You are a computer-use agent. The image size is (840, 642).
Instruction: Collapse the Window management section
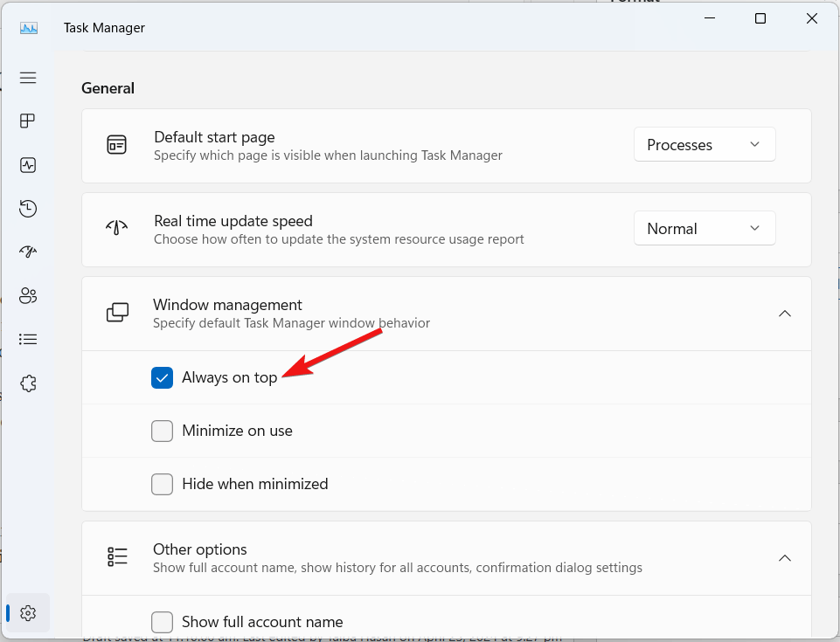coord(784,314)
